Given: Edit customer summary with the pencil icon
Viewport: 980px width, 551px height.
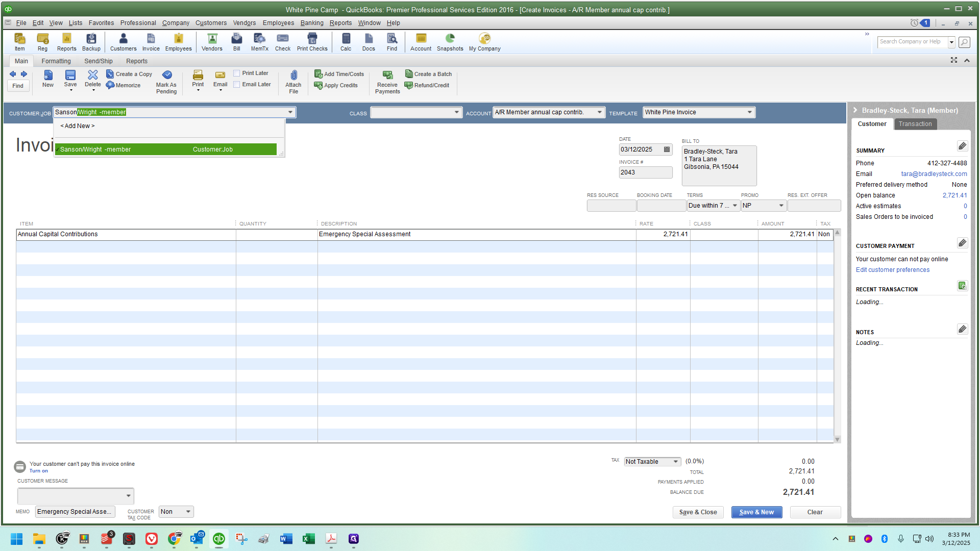Looking at the screenshot, I should point(962,146).
